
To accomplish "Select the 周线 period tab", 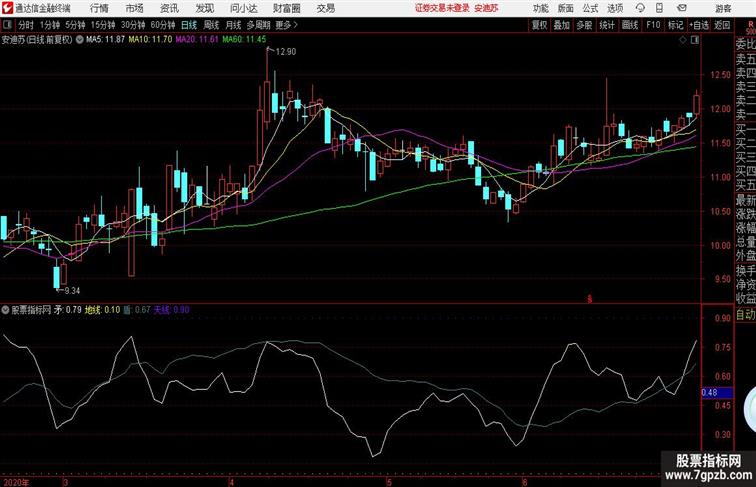I will click(211, 25).
